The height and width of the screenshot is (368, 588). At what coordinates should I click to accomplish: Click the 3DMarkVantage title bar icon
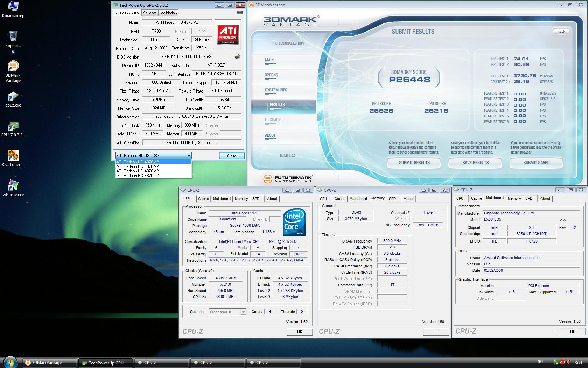coord(251,5)
